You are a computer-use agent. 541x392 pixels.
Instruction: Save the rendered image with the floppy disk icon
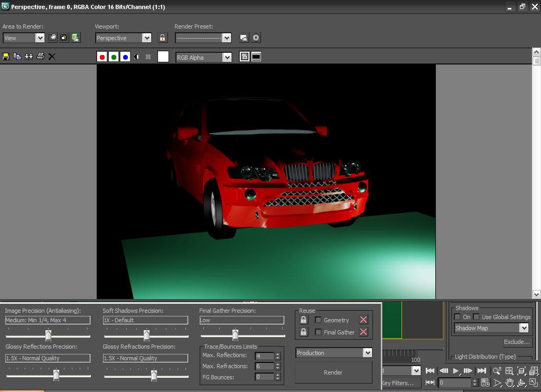pyautogui.click(x=6, y=57)
